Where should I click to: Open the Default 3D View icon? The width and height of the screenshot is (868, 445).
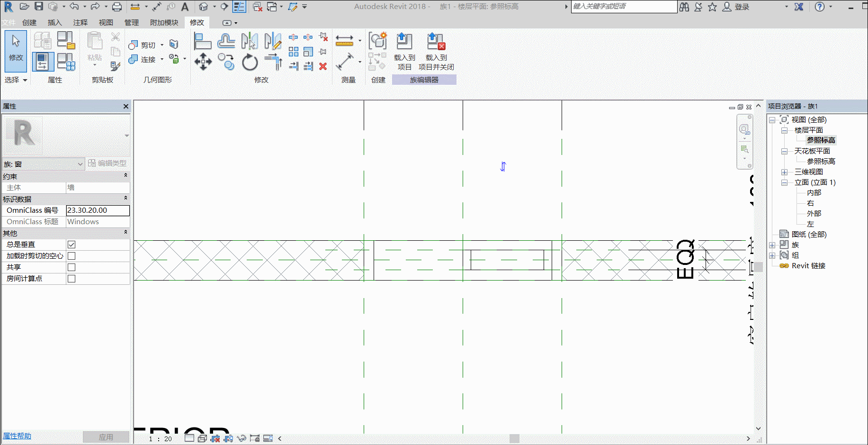click(203, 7)
